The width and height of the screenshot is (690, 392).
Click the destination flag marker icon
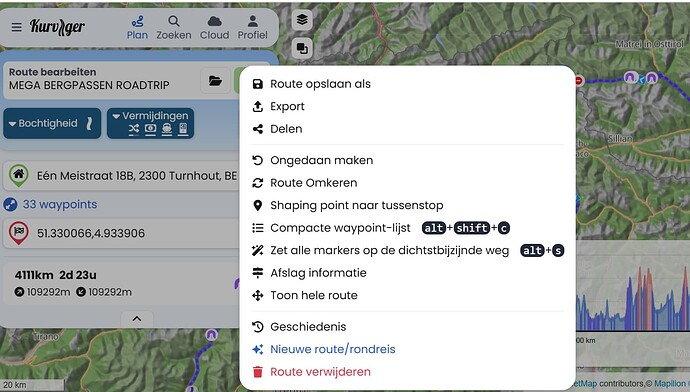[18, 233]
